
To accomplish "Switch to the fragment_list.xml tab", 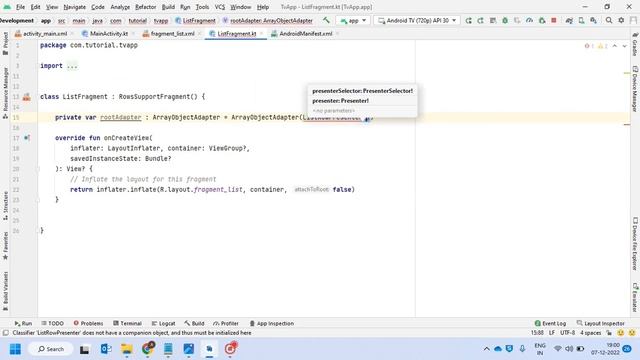I will [169, 33].
